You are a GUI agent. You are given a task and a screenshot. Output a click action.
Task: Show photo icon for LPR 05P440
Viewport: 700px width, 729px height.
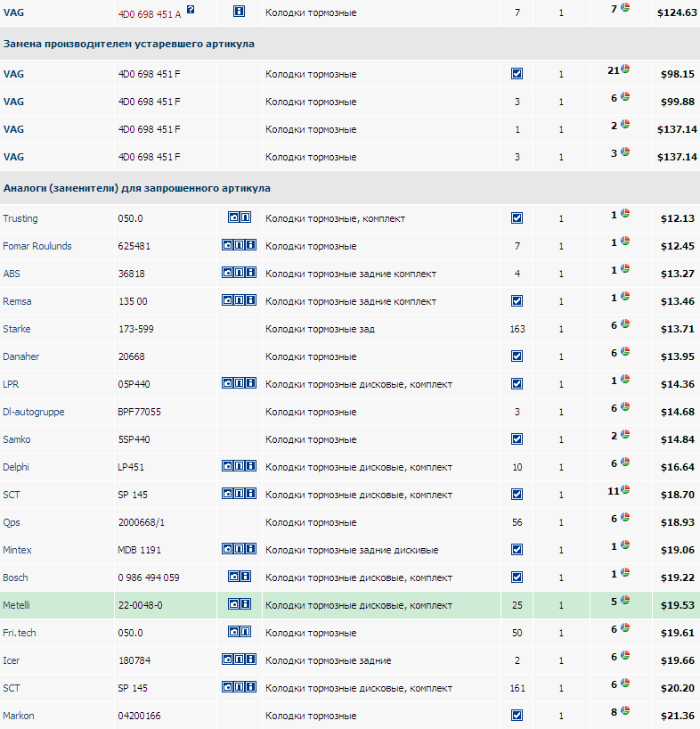coord(228,383)
